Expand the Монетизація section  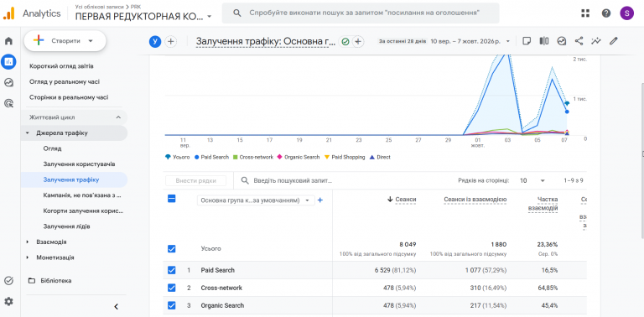click(x=28, y=257)
